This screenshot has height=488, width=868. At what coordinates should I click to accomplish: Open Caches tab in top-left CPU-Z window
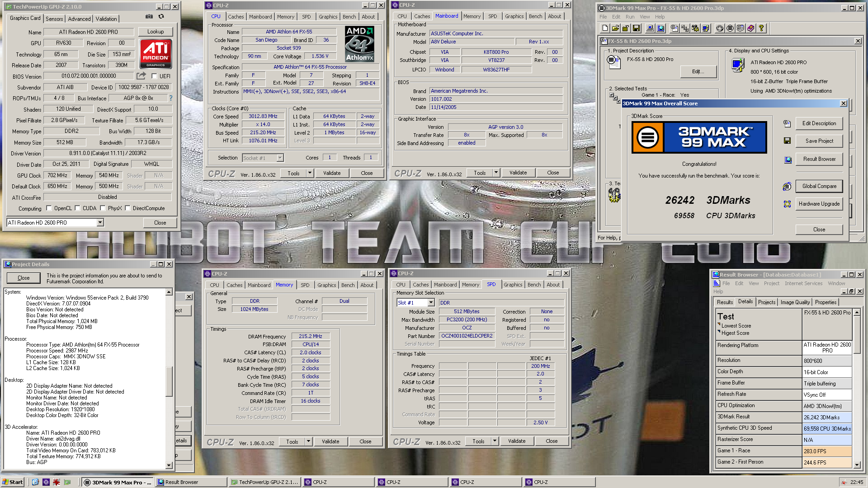236,17
